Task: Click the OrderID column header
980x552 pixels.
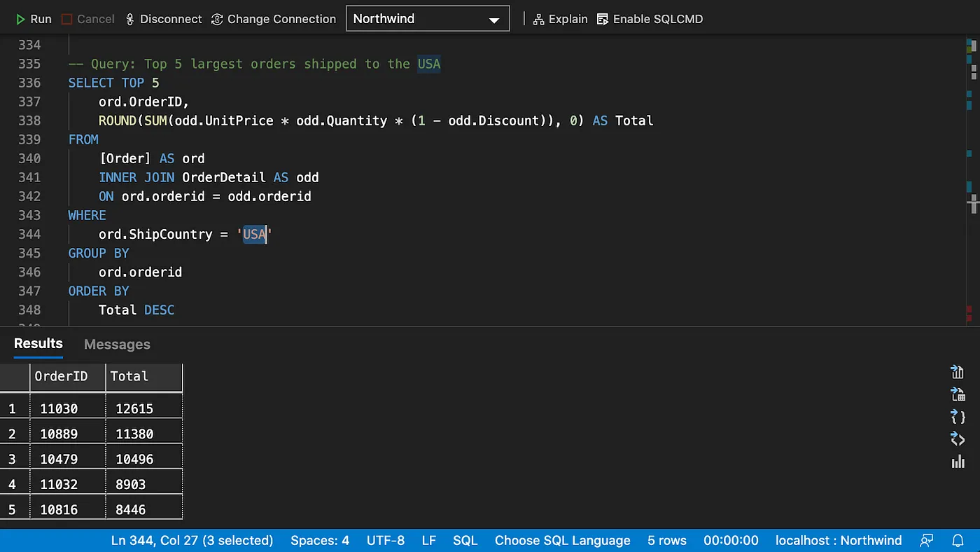Action: [x=68, y=377]
